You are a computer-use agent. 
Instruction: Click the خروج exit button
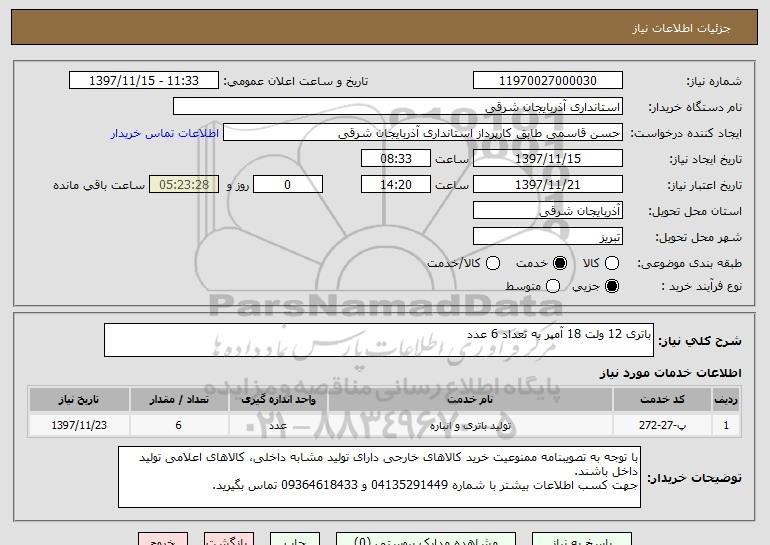pos(163,539)
